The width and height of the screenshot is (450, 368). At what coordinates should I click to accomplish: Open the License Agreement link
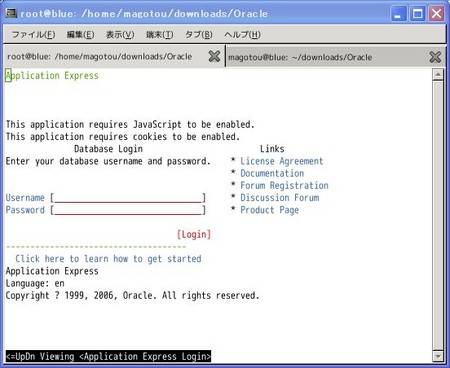pos(282,161)
